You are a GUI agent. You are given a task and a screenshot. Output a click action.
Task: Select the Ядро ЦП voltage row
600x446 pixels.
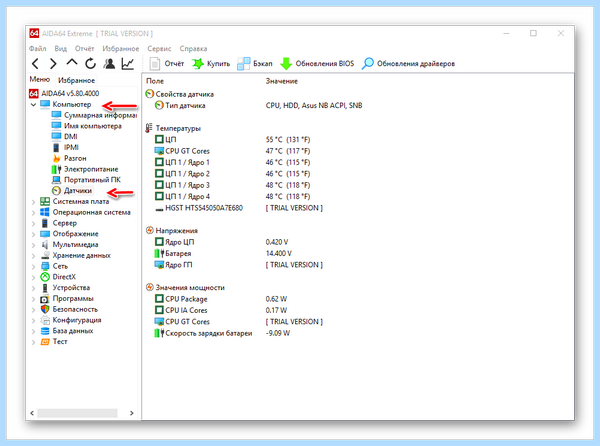click(222, 242)
